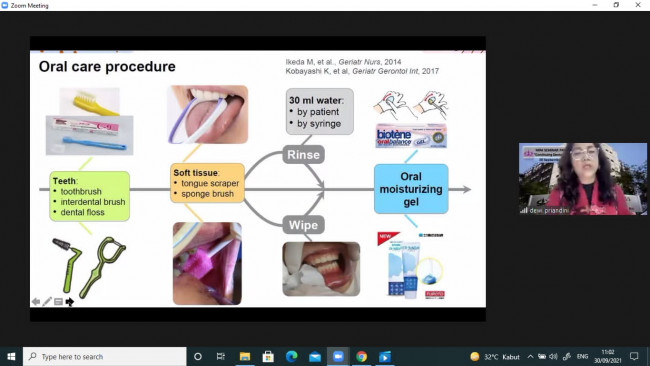Open the Windows Start menu
This screenshot has height=366, width=650.
coord(11,356)
